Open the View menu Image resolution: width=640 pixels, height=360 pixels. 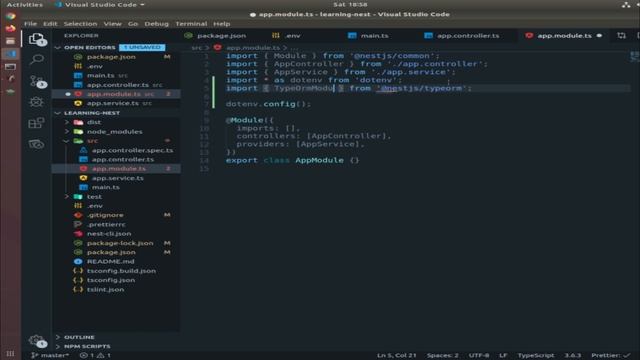click(x=112, y=24)
